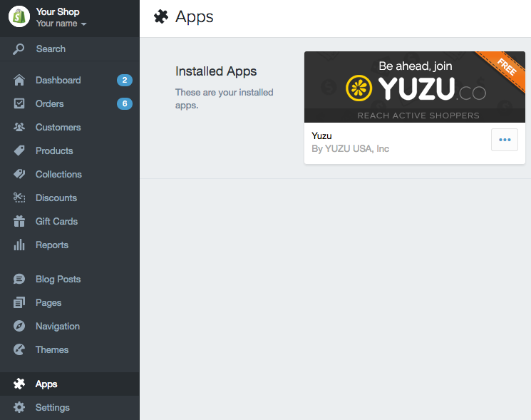
Task: Click the Orders checkbox icon
Action: coord(19,103)
